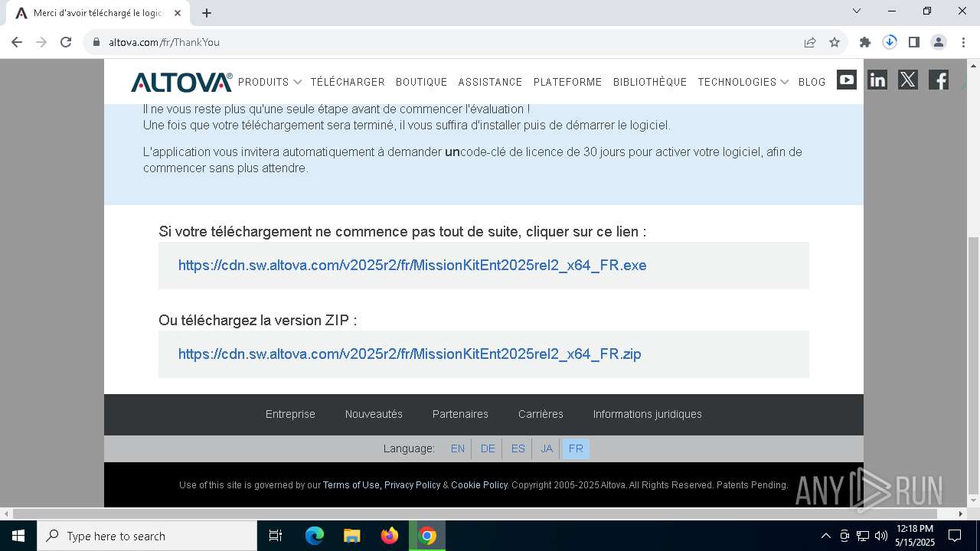Open BIBLIOTHÈQUE menu item
Screen dimensions: 980x551
pos(650,82)
